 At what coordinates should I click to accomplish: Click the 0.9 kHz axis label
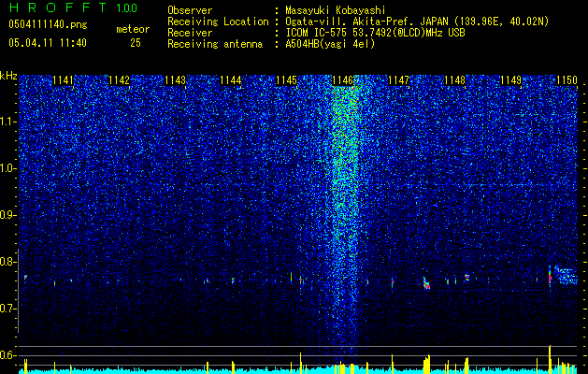(7, 215)
